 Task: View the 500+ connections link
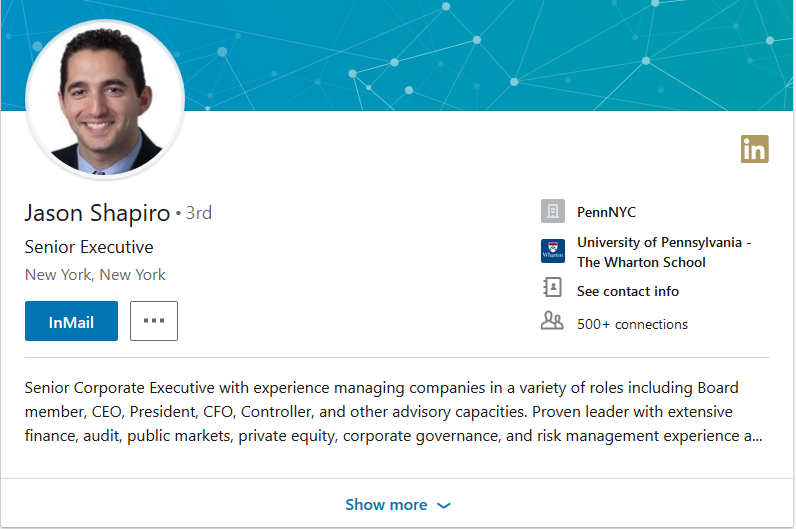632,324
